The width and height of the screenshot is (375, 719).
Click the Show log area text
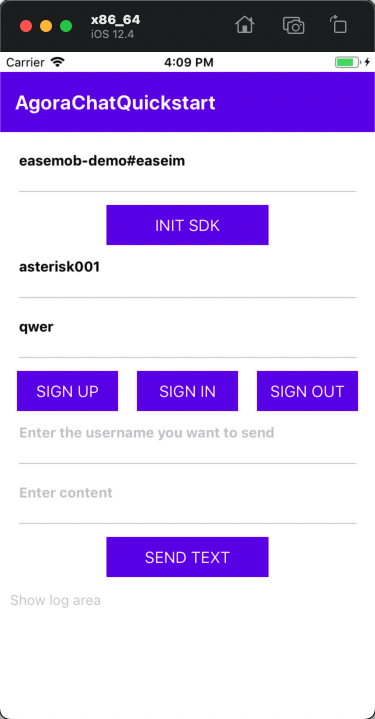(x=55, y=600)
